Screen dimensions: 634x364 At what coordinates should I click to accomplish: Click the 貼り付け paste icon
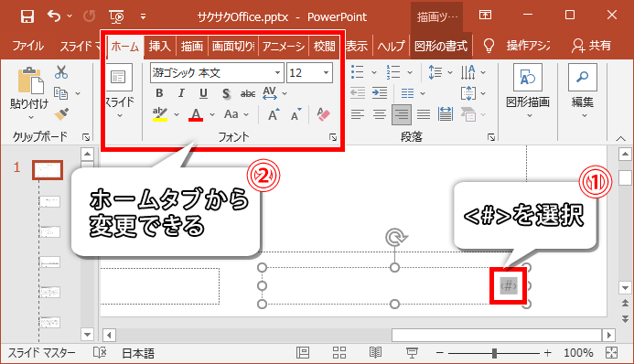(x=30, y=80)
